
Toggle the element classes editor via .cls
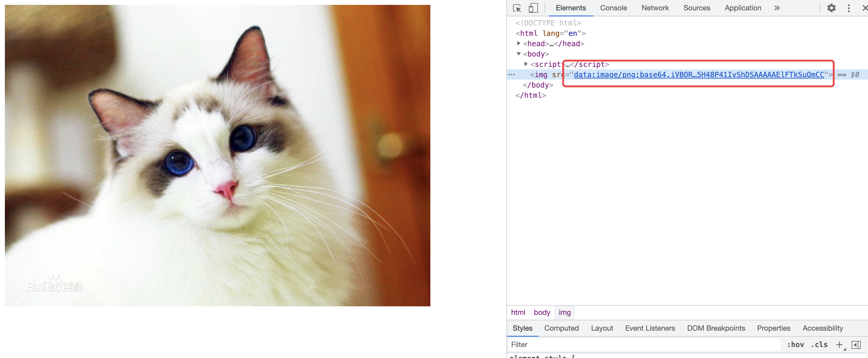pos(819,345)
